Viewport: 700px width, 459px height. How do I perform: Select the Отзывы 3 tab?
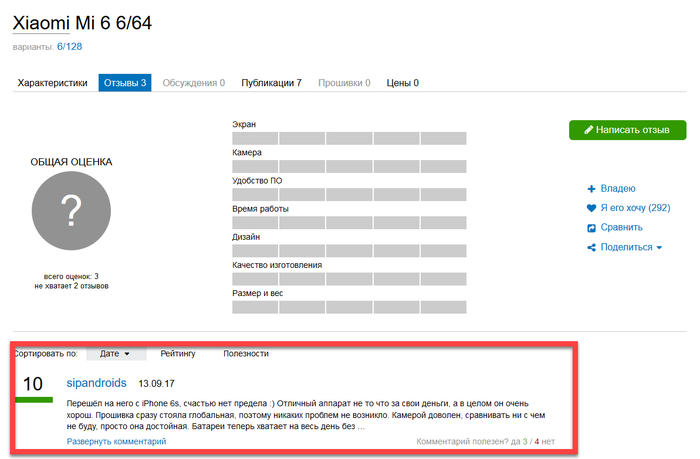[x=124, y=83]
